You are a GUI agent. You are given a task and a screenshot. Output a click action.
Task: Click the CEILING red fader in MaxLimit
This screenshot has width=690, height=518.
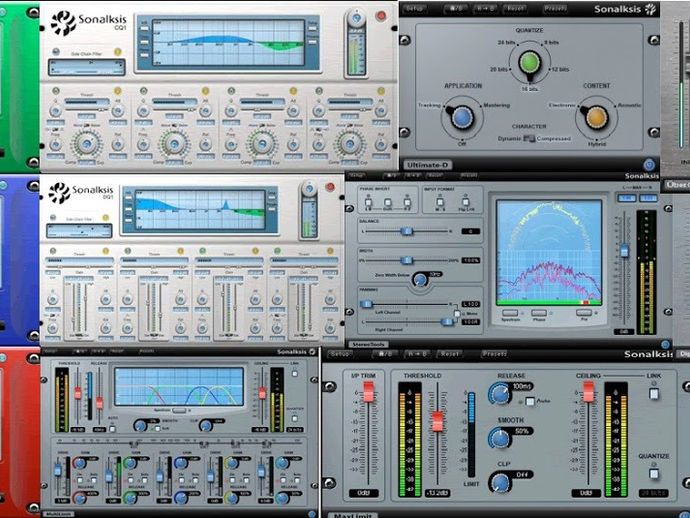pos(588,392)
